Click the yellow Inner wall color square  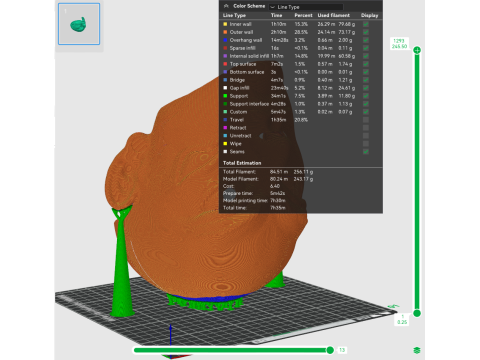point(225,24)
